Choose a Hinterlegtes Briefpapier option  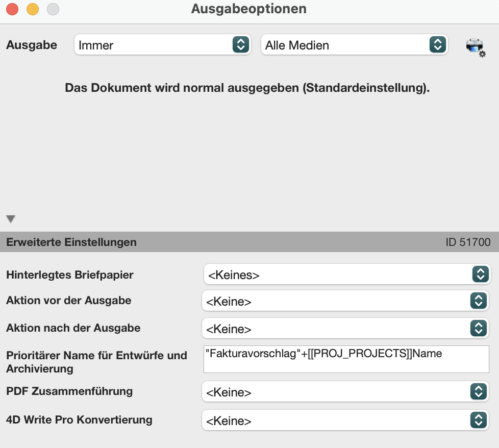click(x=347, y=275)
